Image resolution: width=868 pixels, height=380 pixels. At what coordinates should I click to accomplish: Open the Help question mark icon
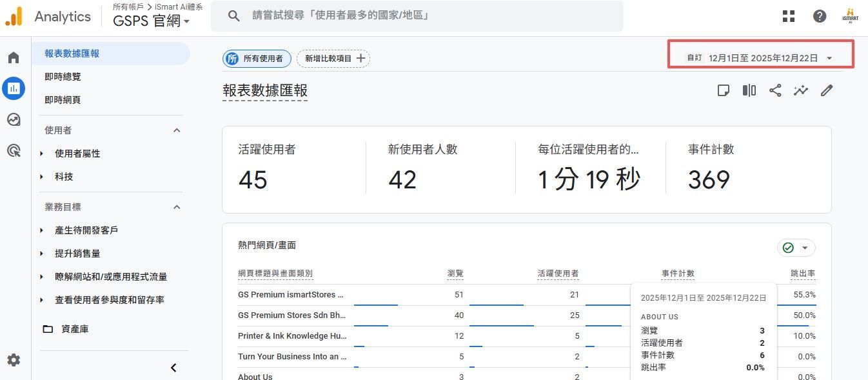[x=820, y=16]
